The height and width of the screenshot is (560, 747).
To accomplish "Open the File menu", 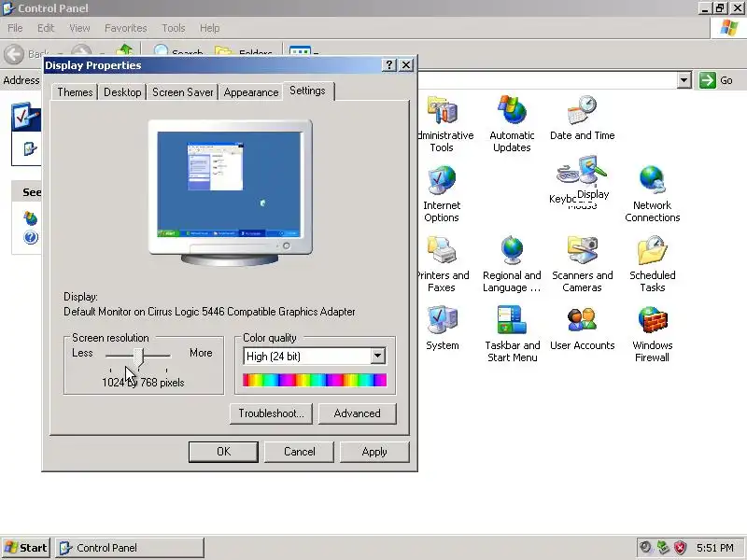I will point(15,28).
